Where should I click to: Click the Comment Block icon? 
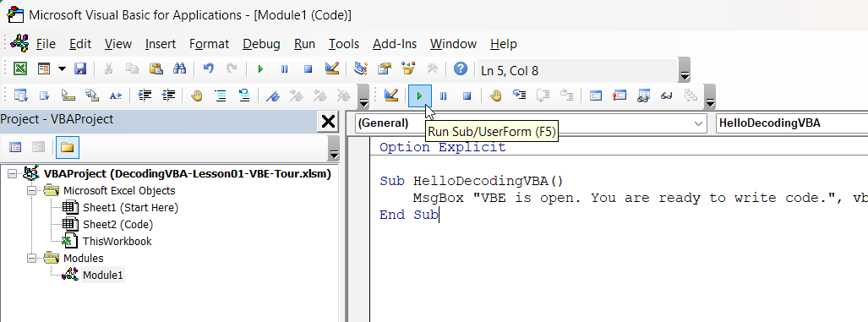221,96
